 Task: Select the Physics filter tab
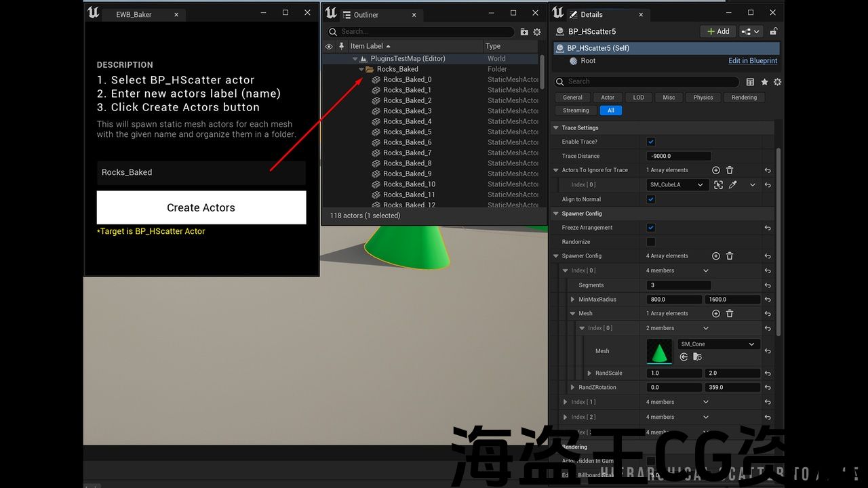pos(703,98)
